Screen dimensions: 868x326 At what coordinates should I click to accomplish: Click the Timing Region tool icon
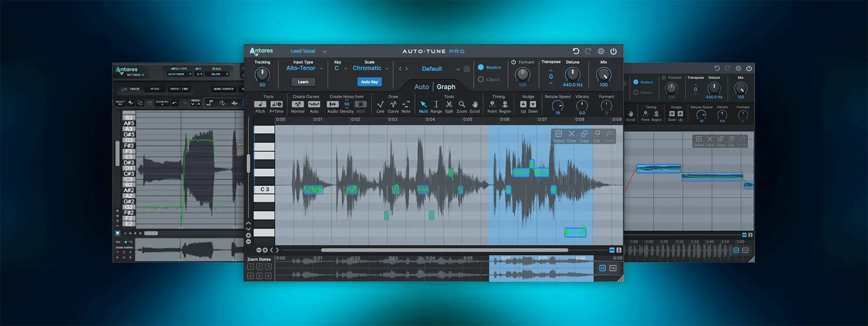click(505, 104)
